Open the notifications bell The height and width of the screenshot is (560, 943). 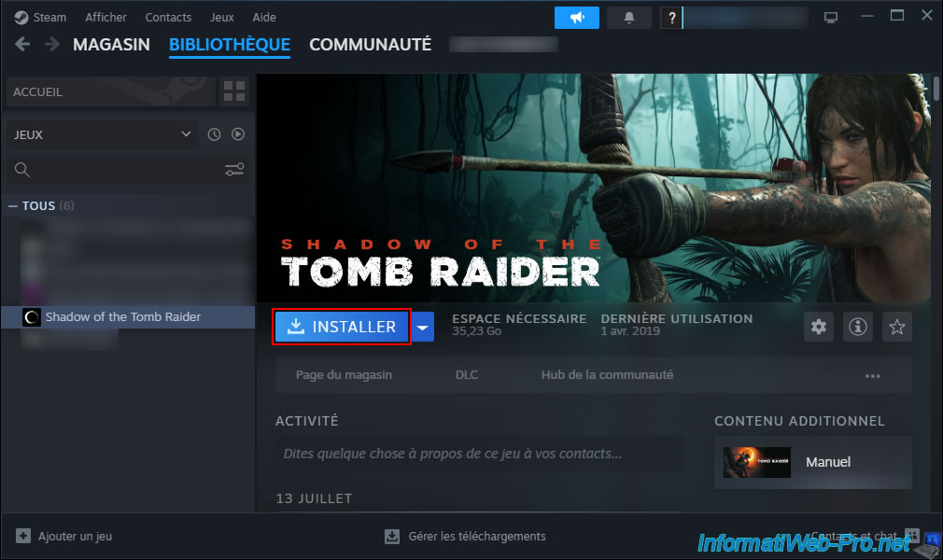point(629,18)
